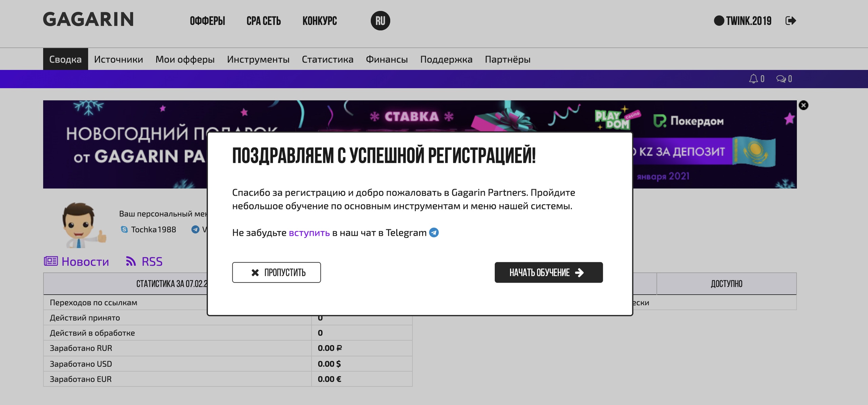
Task: Open the Поддержка tab
Action: pos(446,59)
